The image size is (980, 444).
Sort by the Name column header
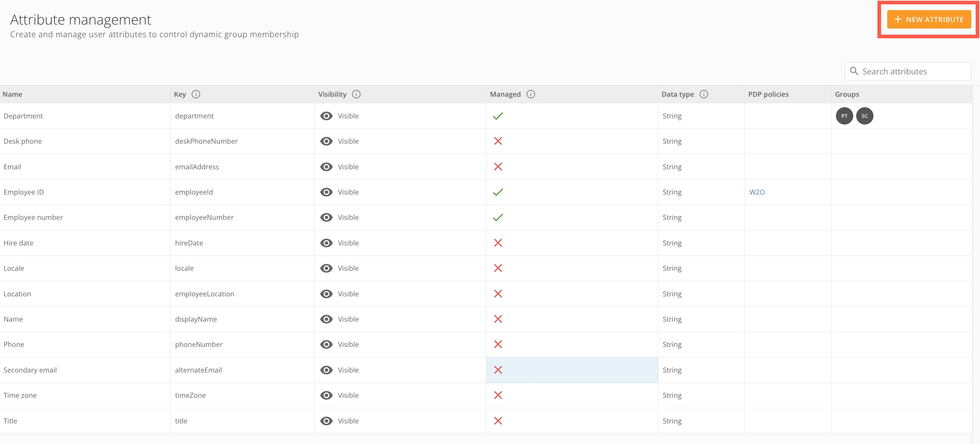click(x=13, y=94)
